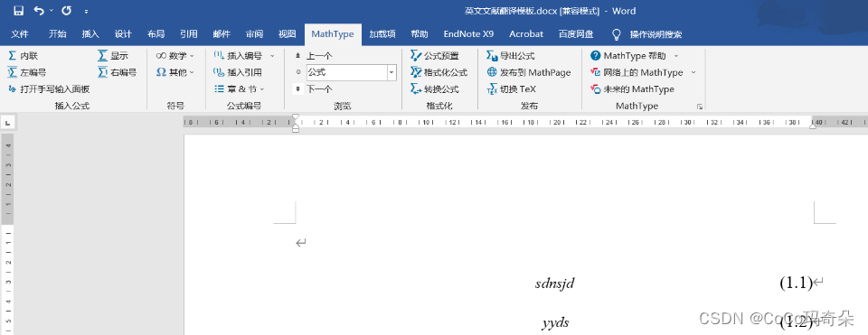Switch to the 引用 ribbon tab
The width and height of the screenshot is (868, 335).
click(189, 33)
